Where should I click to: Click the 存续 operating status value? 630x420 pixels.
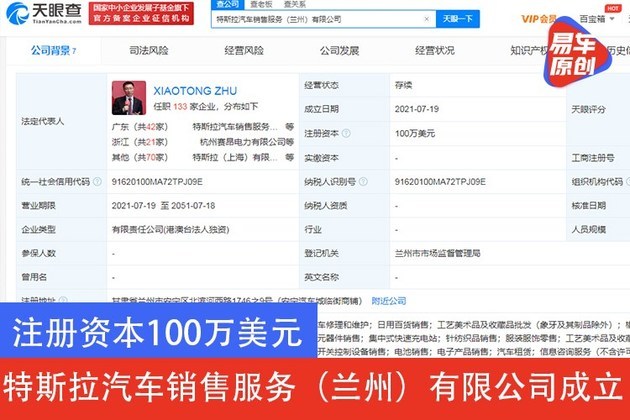(x=403, y=85)
